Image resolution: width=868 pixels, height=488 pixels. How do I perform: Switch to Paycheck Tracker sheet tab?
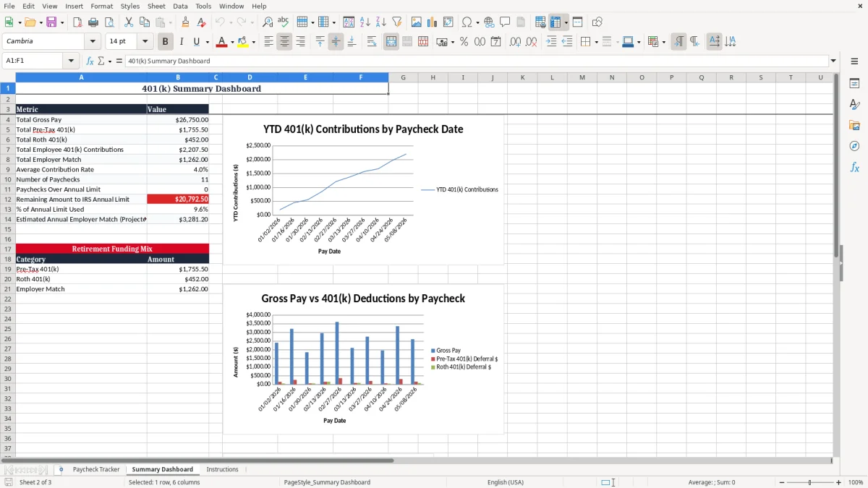click(96, 470)
